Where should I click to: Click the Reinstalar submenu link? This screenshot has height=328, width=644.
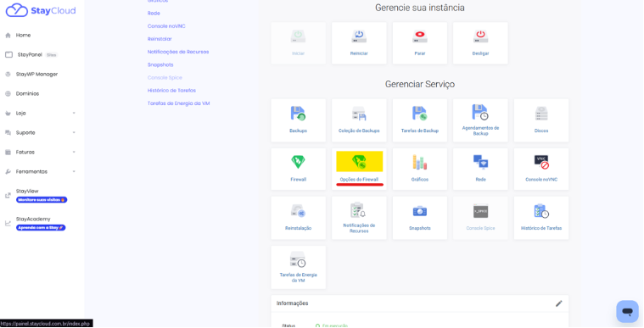click(160, 39)
